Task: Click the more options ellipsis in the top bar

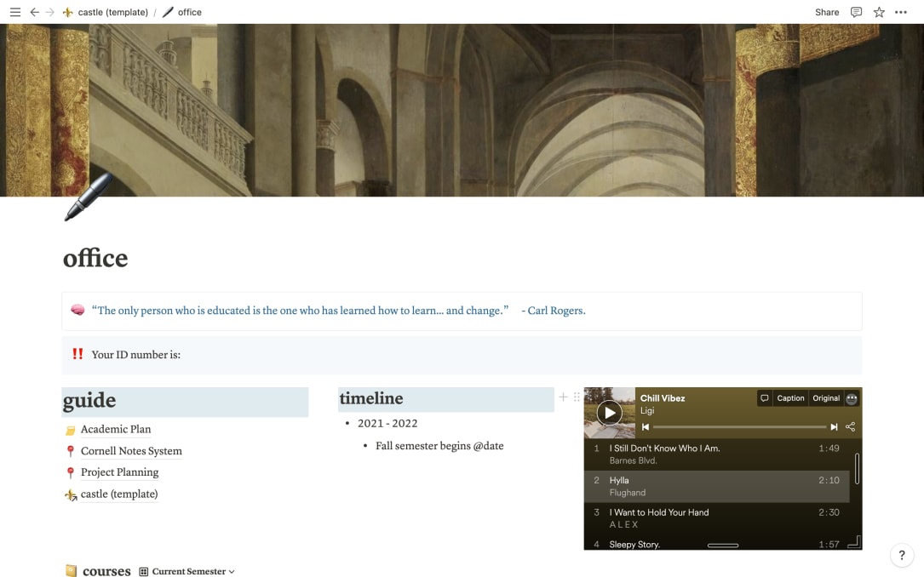Action: pyautogui.click(x=901, y=12)
